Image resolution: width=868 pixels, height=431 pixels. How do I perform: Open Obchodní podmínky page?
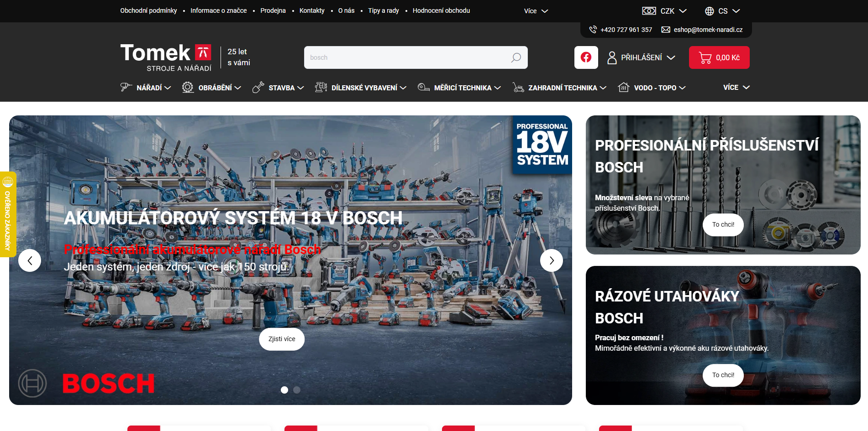(x=148, y=10)
